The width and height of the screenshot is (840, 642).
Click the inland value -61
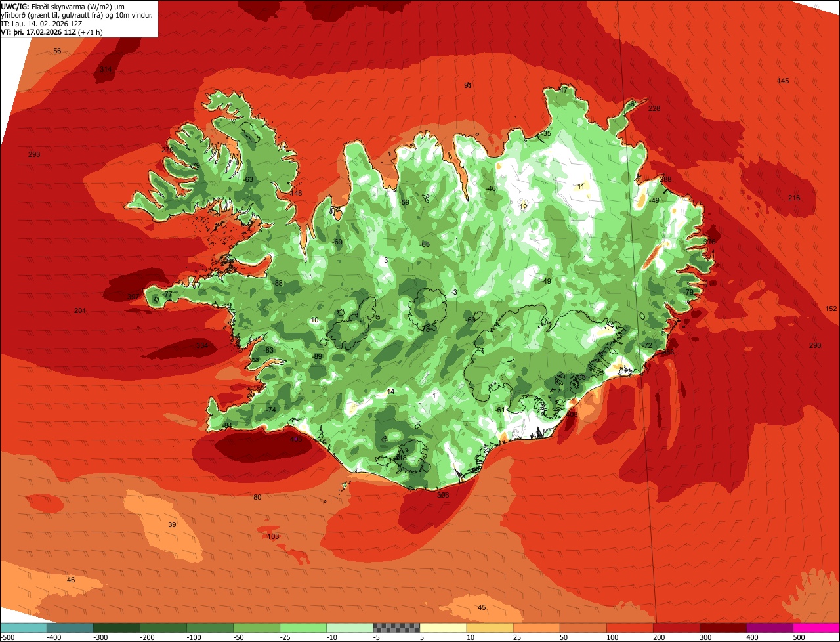[500, 410]
